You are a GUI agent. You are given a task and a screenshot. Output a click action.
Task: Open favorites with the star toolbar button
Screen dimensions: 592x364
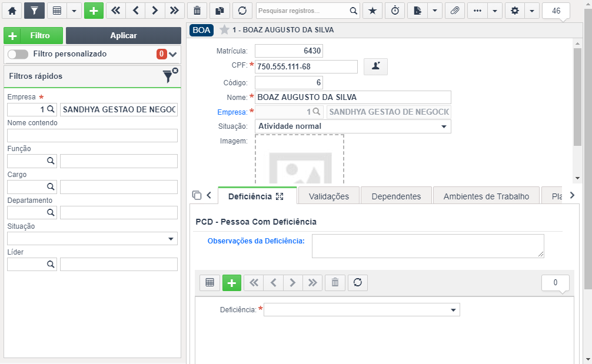[373, 11]
